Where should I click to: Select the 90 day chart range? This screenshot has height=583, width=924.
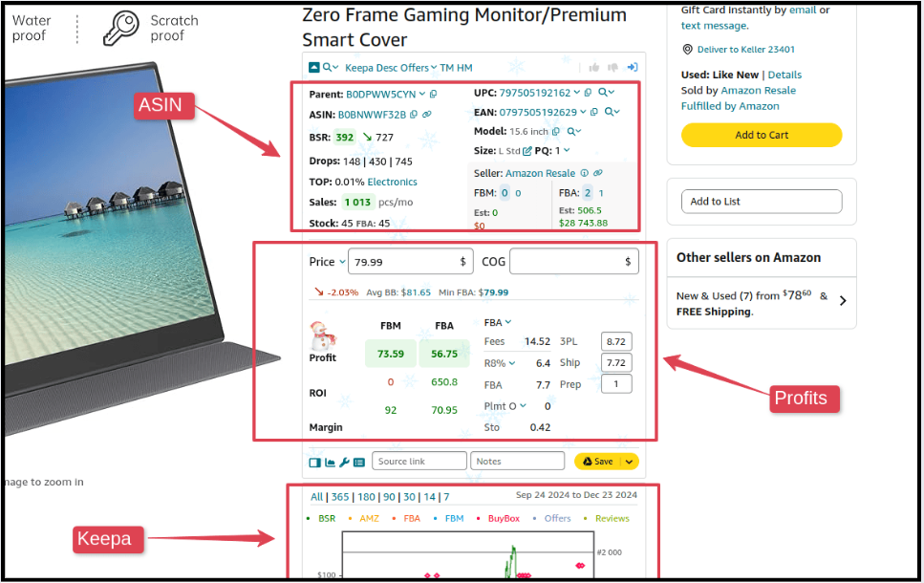pos(389,497)
